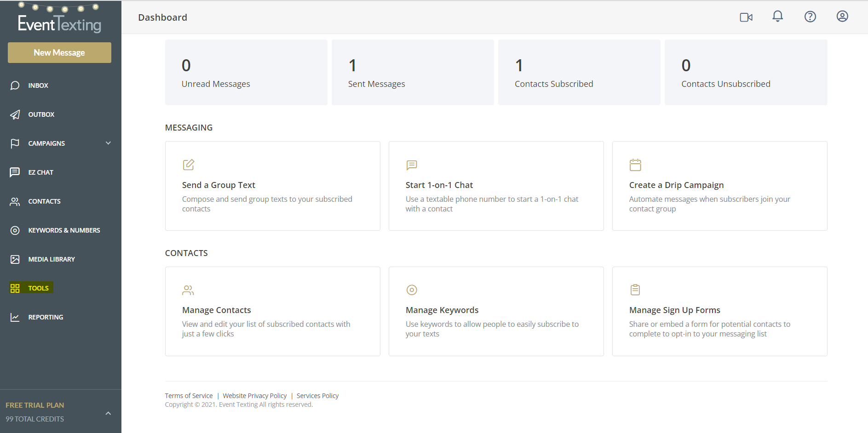Open notifications bell icon
This screenshot has height=433, width=868.
[x=777, y=17]
